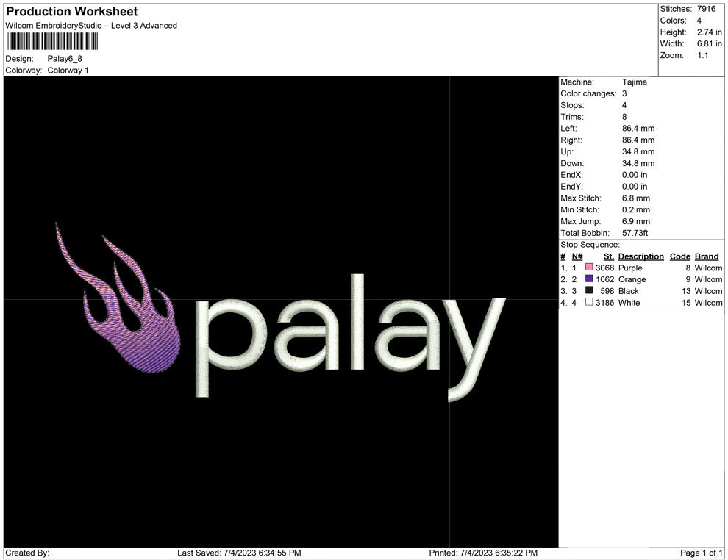Click the 'Created By:' footer label
Screen dimensions: 728x560
click(27, 553)
